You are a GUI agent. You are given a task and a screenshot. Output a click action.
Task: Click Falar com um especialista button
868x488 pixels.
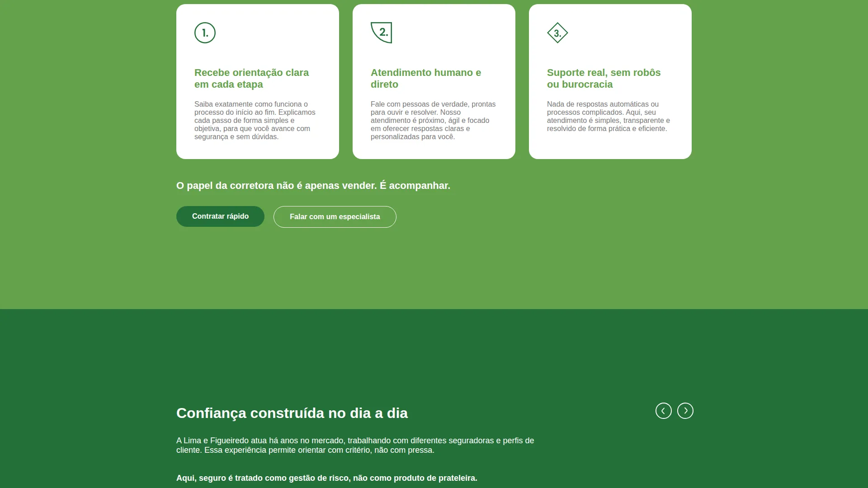click(335, 217)
